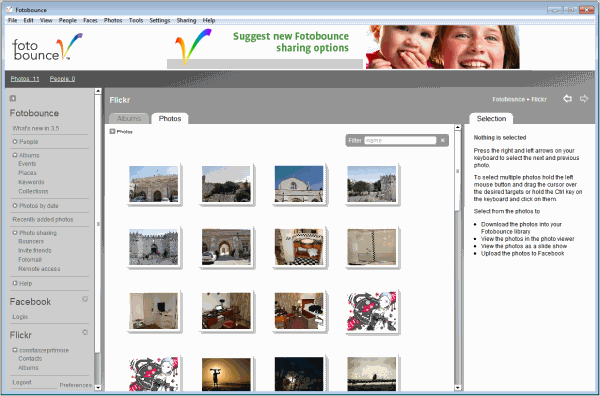Image resolution: width=600 pixels, height=396 pixels.
Task: Open Bouncers under Photo sharing
Action: tap(31, 241)
